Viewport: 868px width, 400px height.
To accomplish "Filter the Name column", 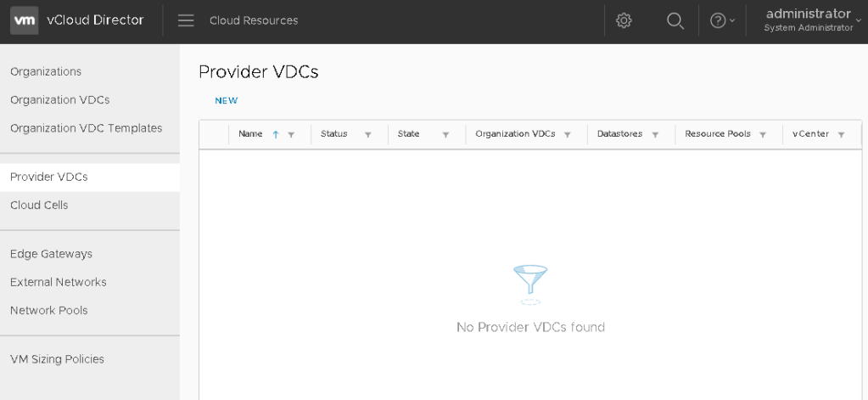I will 291,135.
